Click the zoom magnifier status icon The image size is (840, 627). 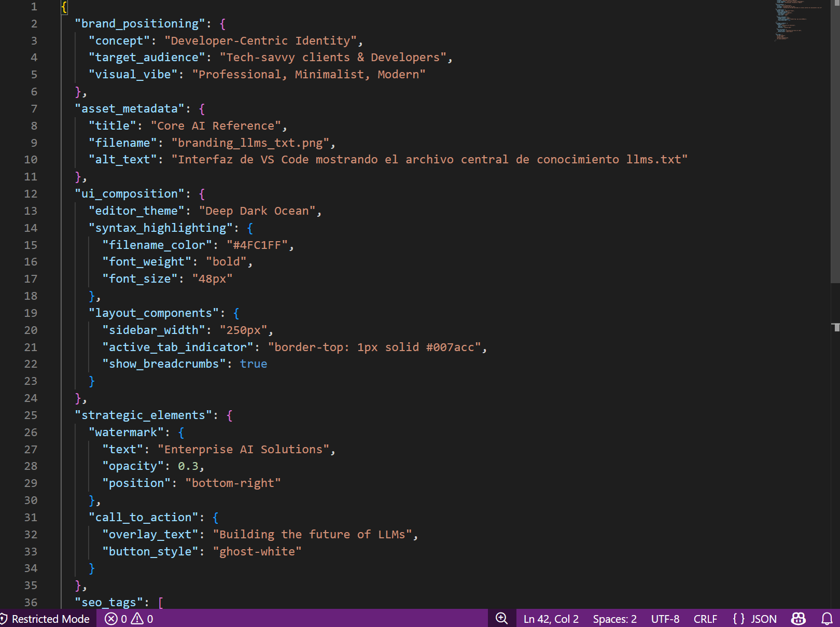502,619
